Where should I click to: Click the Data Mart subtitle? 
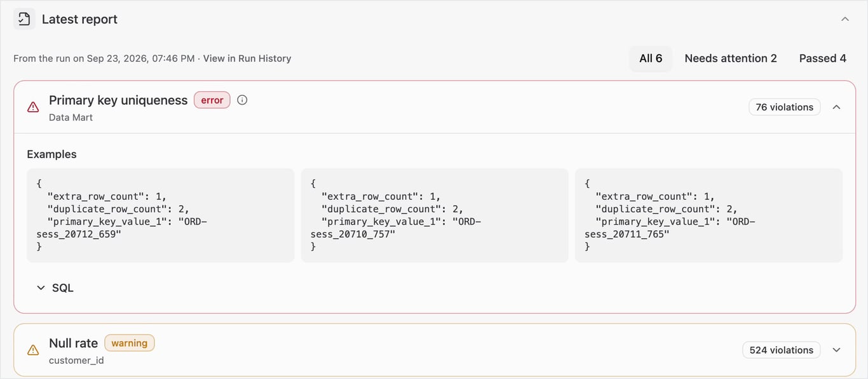(71, 117)
